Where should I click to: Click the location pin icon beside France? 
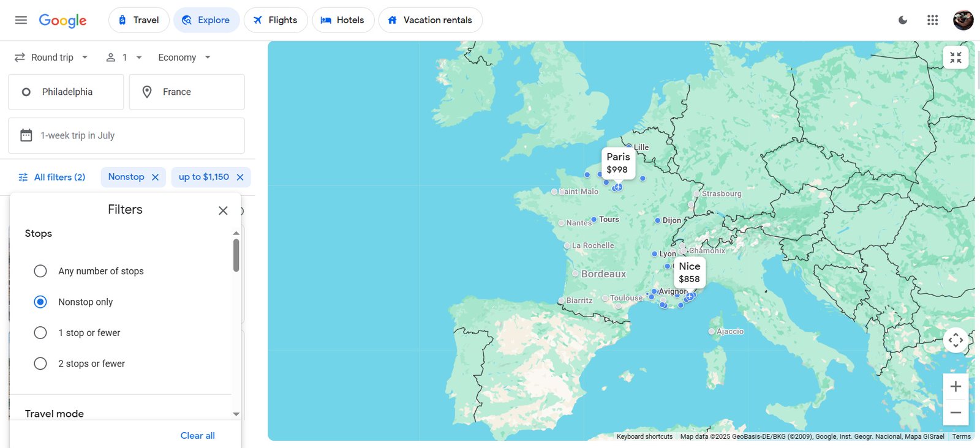pyautogui.click(x=147, y=92)
